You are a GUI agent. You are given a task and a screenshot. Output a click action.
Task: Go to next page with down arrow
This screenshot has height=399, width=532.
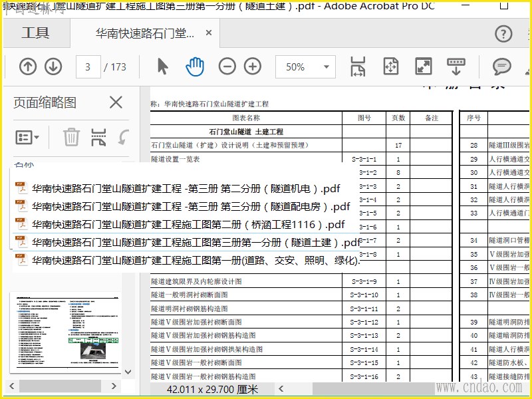pos(53,66)
